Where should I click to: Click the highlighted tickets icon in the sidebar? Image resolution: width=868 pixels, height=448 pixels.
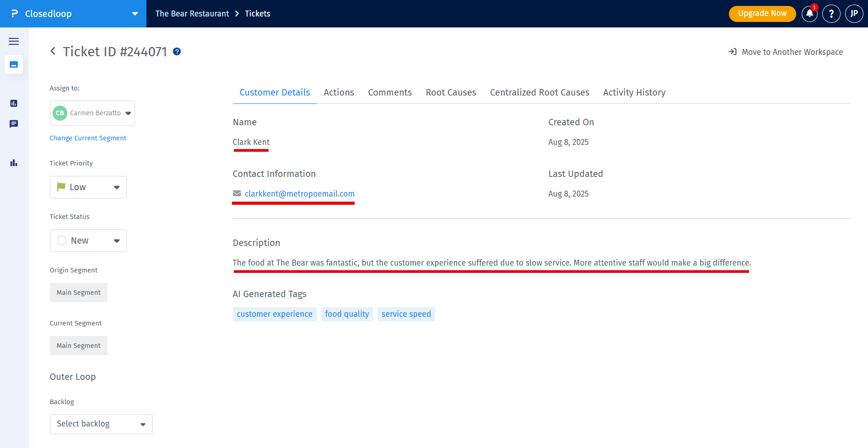coord(14,64)
